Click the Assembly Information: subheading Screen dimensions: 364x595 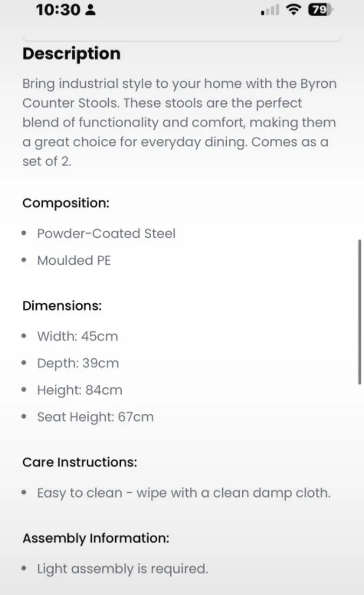[96, 538]
